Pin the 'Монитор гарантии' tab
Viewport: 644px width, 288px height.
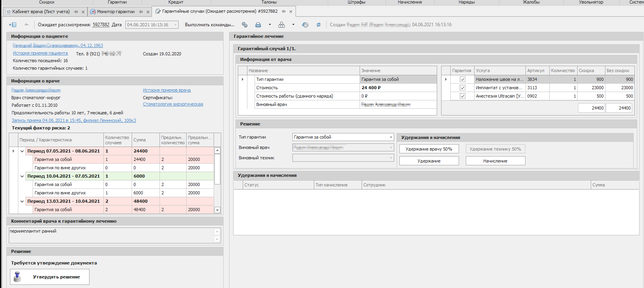141,12
